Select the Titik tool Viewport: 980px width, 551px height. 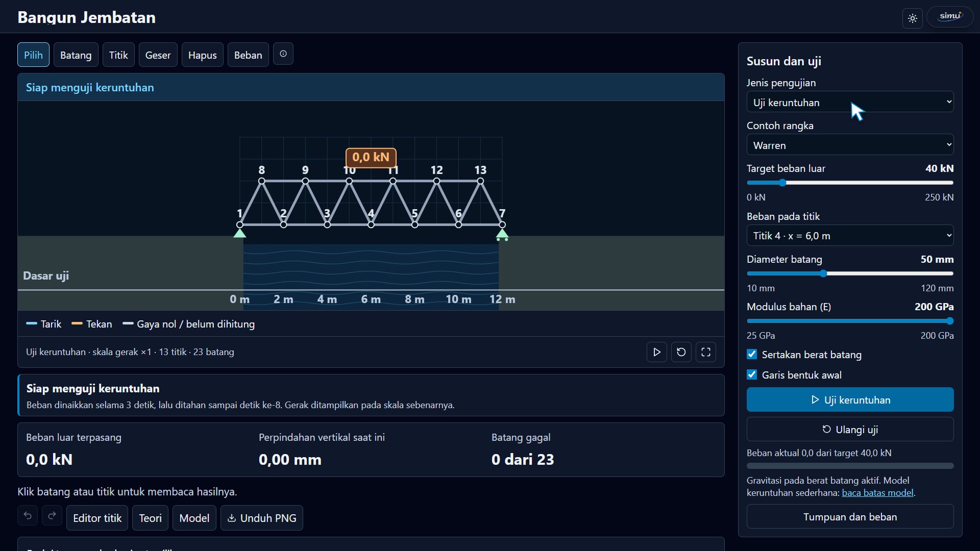point(118,55)
